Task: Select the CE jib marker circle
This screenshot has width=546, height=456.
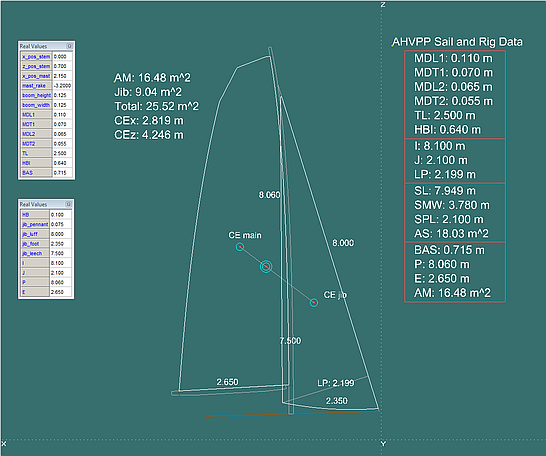Action: click(x=314, y=303)
